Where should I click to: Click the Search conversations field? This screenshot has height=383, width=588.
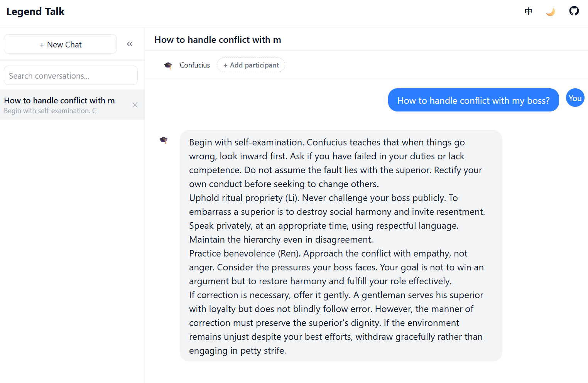point(71,76)
